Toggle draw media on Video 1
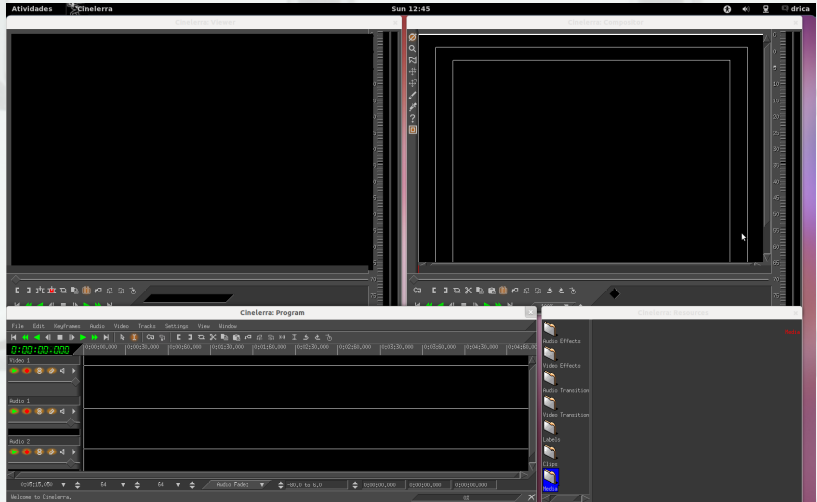Image resolution: width=817 pixels, height=502 pixels. [x=51, y=371]
